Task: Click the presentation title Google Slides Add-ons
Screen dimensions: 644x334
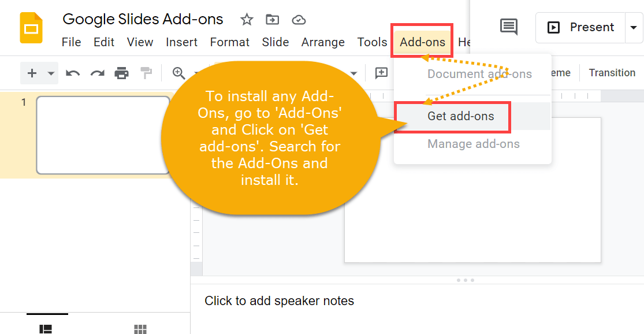Action: coord(143,19)
